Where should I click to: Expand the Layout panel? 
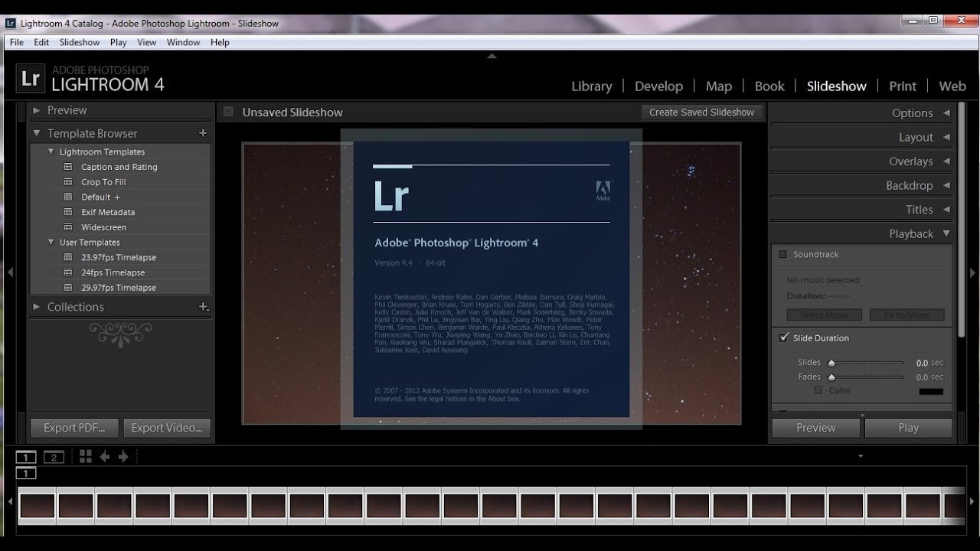pyautogui.click(x=946, y=137)
